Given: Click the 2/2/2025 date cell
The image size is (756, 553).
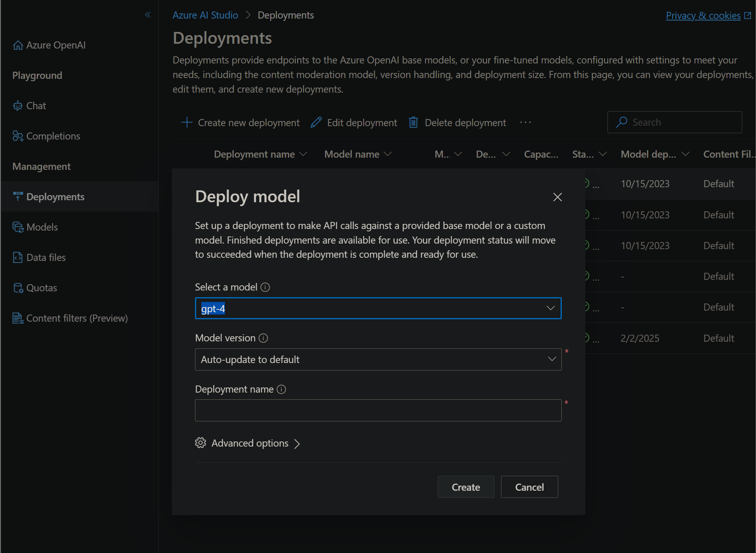Looking at the screenshot, I should click(x=640, y=339).
